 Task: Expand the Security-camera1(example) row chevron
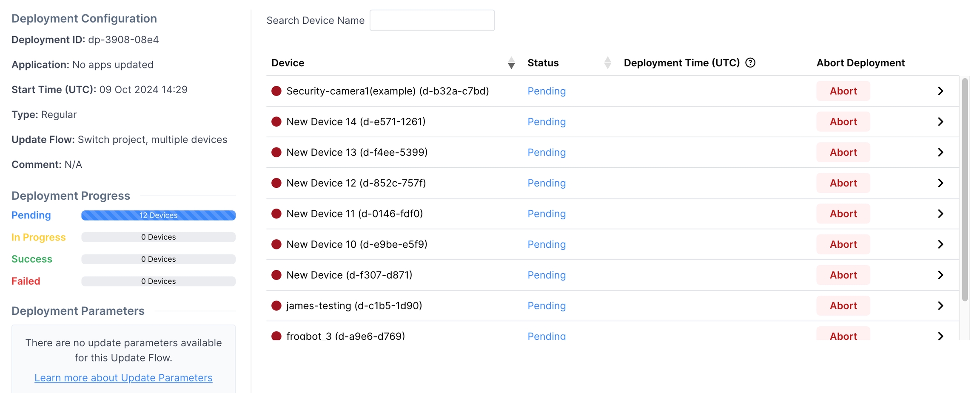click(x=940, y=91)
